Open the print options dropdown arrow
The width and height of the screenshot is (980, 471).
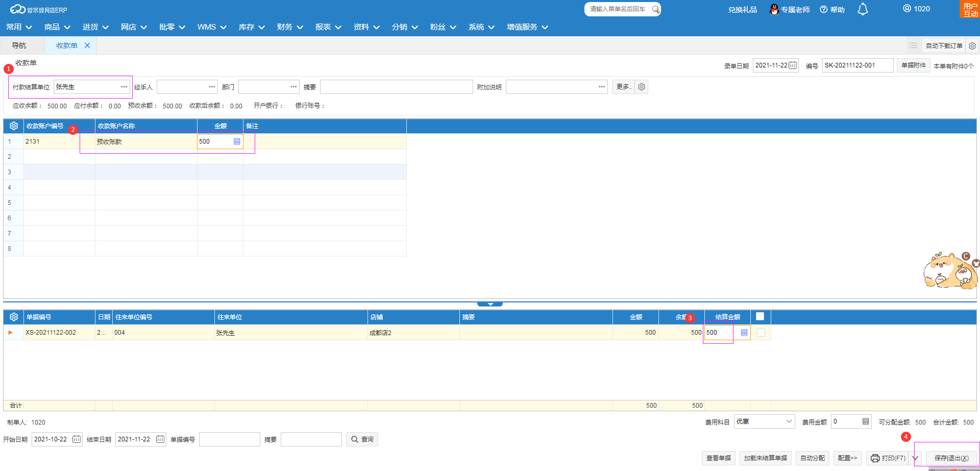pos(915,458)
